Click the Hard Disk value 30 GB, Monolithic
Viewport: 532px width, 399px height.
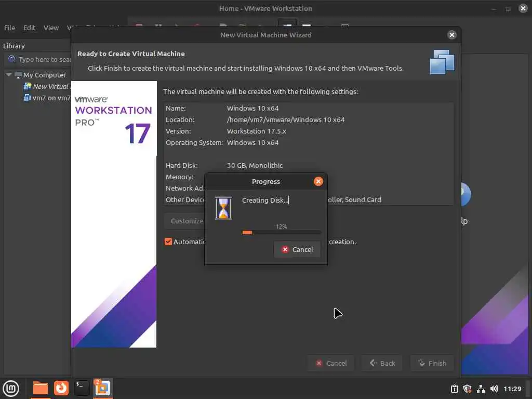pyautogui.click(x=255, y=166)
